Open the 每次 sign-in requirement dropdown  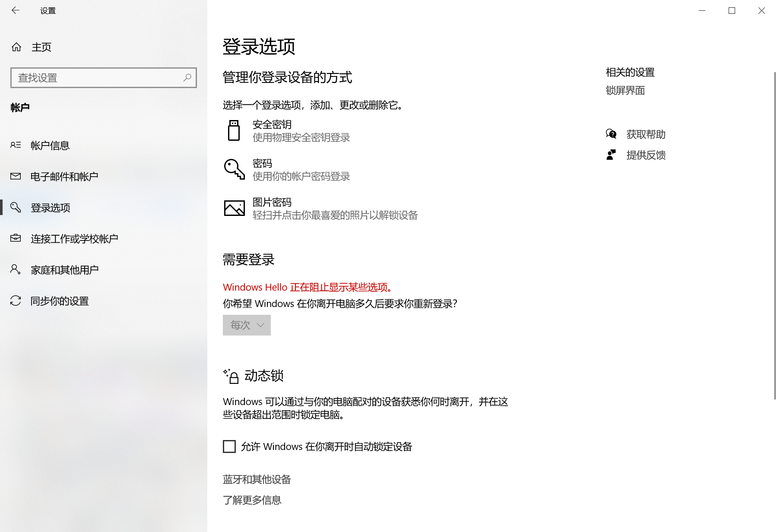click(x=246, y=325)
